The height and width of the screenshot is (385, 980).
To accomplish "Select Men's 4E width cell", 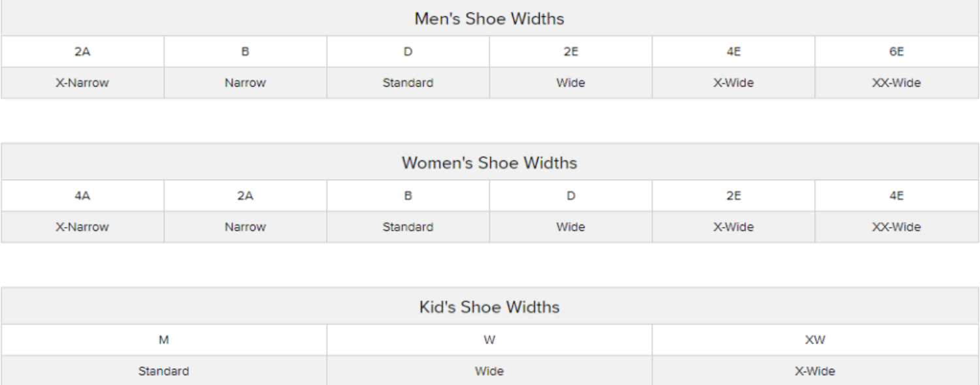I will [733, 52].
